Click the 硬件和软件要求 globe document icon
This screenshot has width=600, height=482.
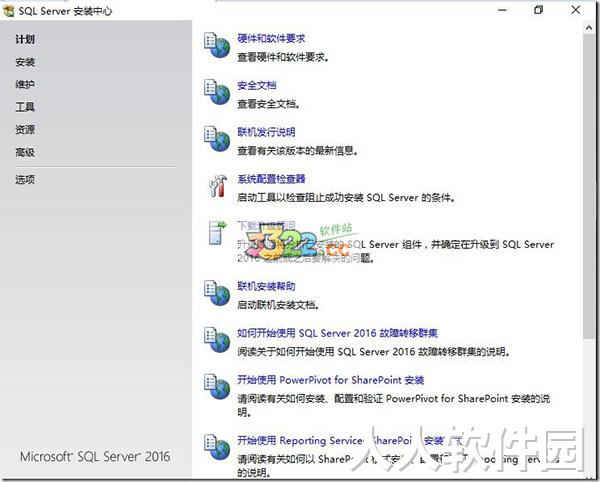(x=217, y=45)
